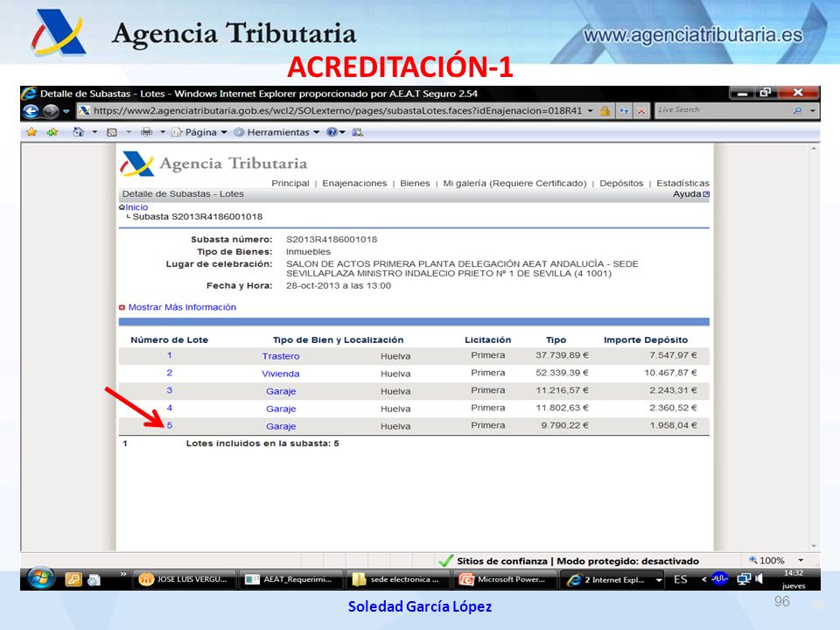Stop loading with the red X icon
The width and height of the screenshot is (840, 630).
(641, 111)
